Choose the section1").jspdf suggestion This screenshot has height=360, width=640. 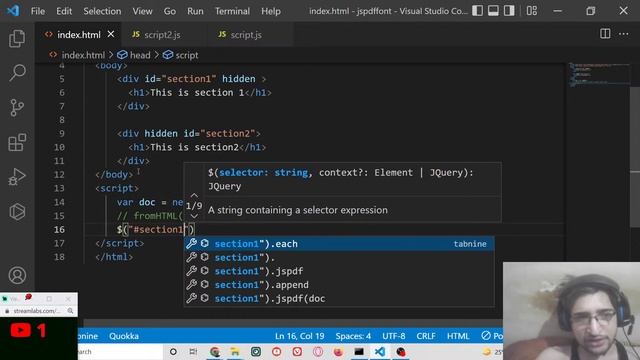(x=339, y=271)
